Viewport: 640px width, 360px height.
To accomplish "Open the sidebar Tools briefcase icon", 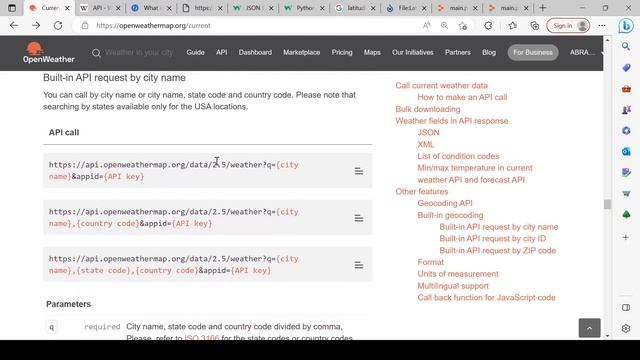I will (x=626, y=89).
